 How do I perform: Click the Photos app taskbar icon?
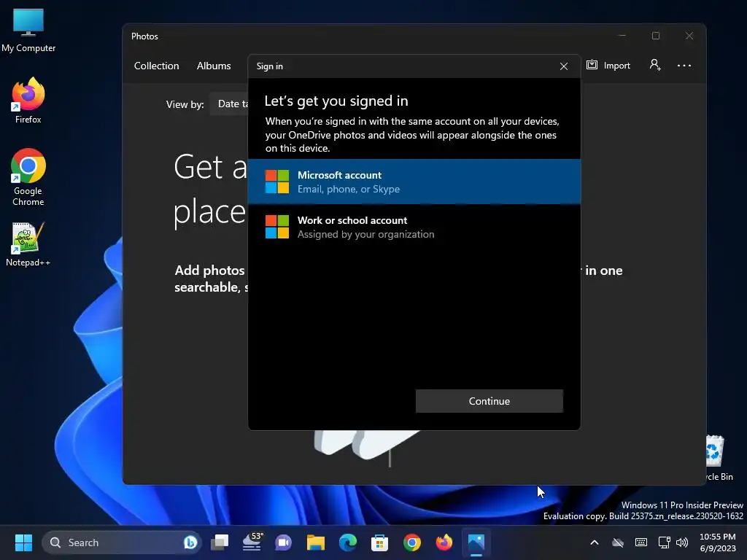476,542
